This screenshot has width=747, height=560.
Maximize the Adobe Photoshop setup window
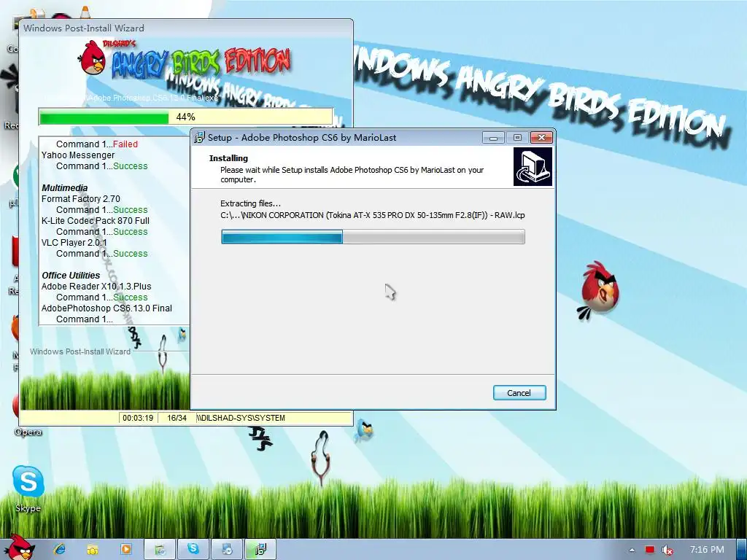pyautogui.click(x=517, y=138)
